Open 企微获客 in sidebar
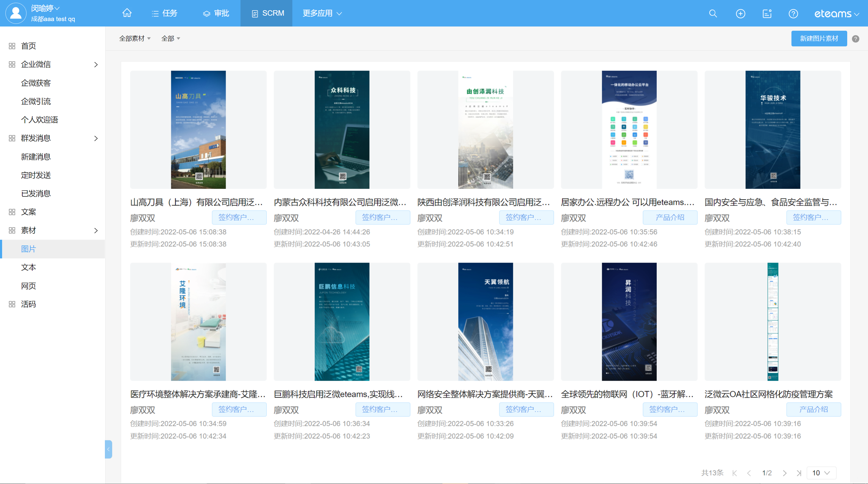The width and height of the screenshot is (868, 484). point(36,83)
